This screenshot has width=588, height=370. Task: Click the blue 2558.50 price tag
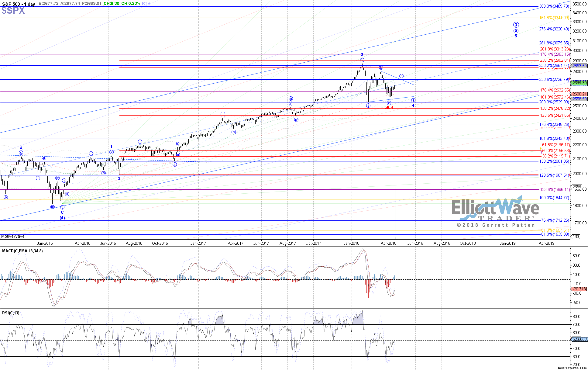579,99
